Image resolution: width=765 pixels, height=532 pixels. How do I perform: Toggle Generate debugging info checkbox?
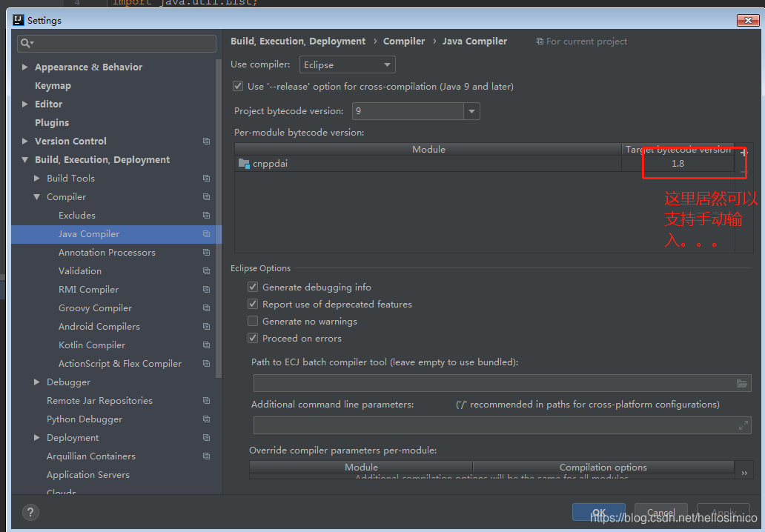(x=253, y=287)
